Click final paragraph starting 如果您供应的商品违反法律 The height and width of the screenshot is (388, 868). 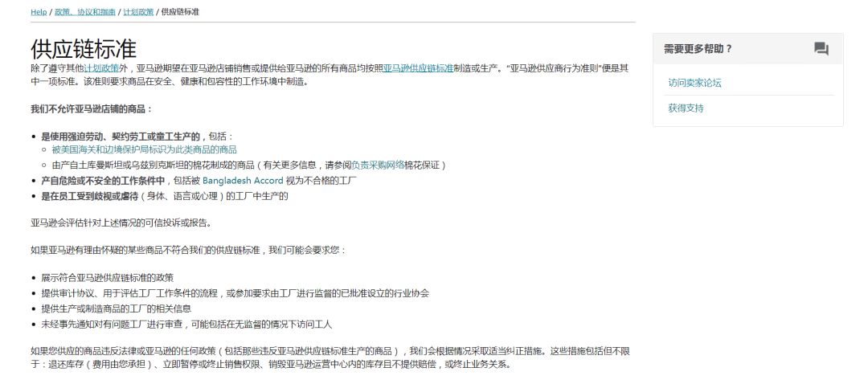coord(330,357)
